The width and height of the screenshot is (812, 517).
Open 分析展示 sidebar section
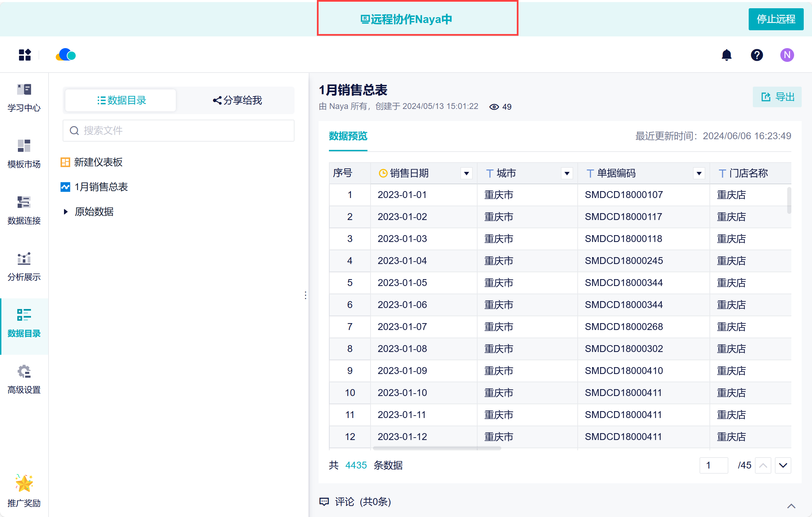coord(24,259)
